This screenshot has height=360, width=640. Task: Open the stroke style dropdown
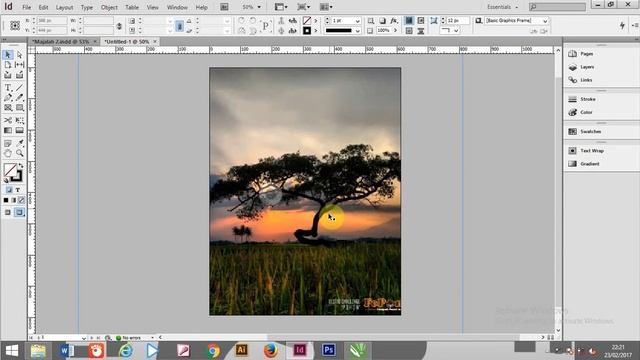358,31
